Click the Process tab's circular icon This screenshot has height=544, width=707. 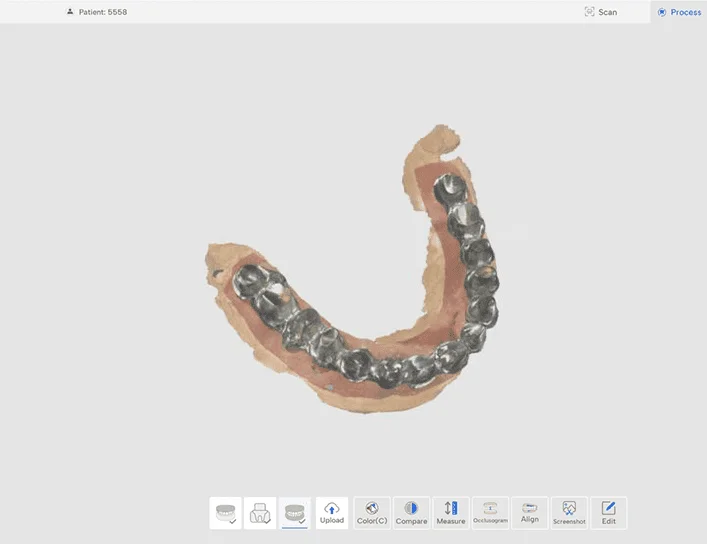tap(662, 12)
